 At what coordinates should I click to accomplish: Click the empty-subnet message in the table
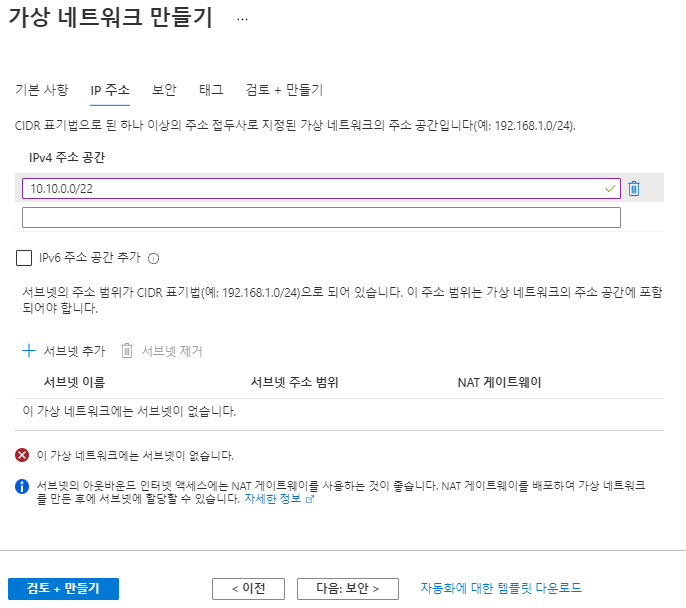129,411
